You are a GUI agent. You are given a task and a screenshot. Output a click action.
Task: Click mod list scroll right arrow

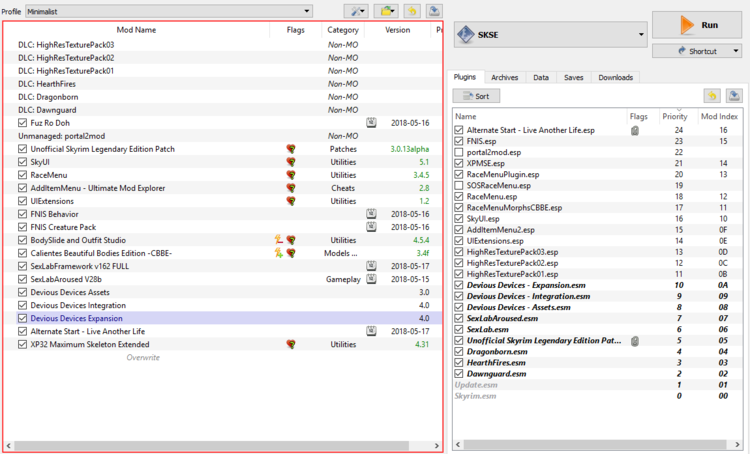point(436,445)
